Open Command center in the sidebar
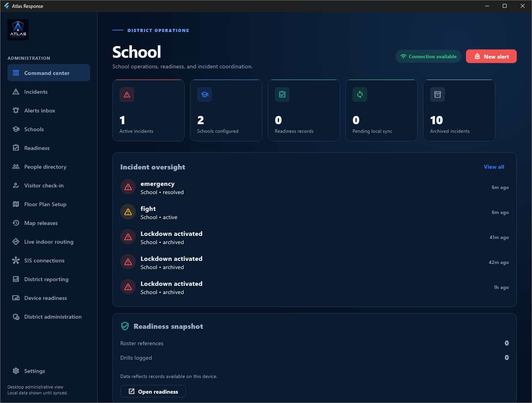This screenshot has width=532, height=403. [x=49, y=73]
